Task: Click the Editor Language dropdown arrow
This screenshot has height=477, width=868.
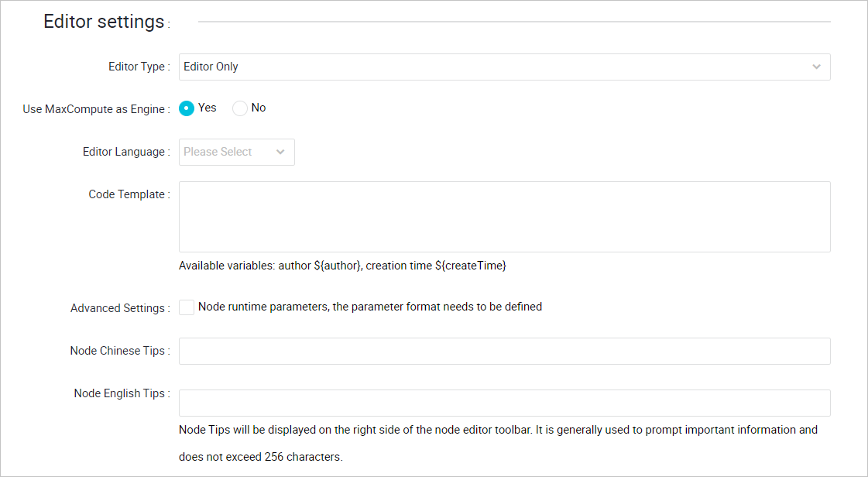Action: pos(281,152)
